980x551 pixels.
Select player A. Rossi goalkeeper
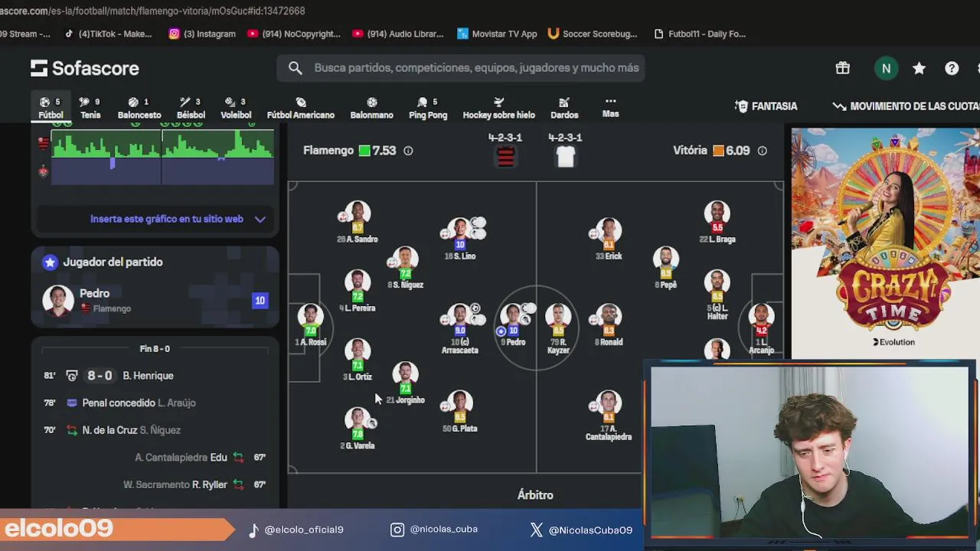(x=310, y=325)
